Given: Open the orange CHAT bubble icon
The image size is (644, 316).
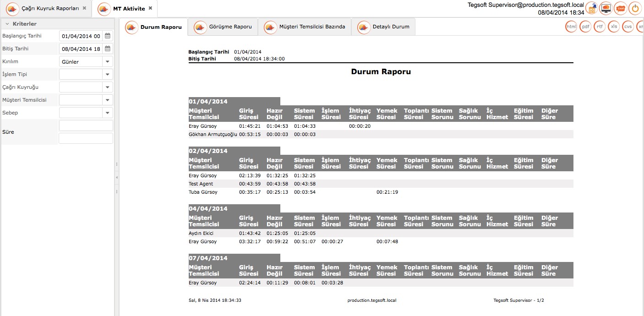Looking at the screenshot, I should pyautogui.click(x=621, y=8).
